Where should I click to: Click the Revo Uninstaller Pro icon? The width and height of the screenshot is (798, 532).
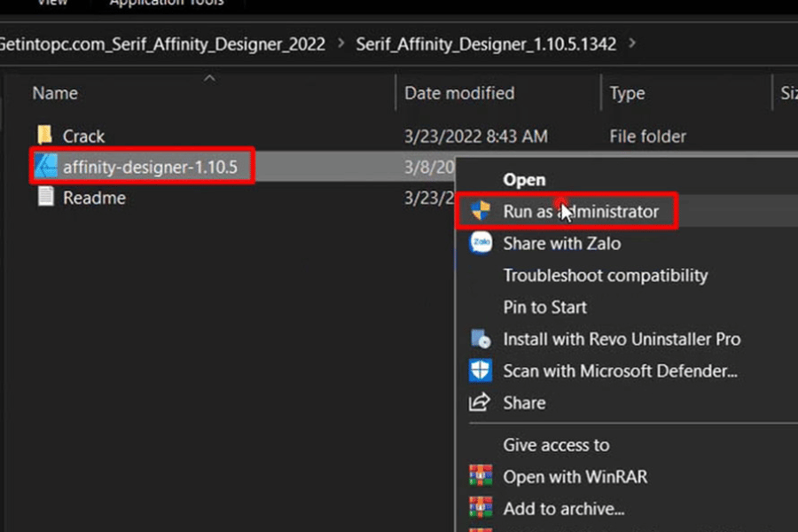481,339
